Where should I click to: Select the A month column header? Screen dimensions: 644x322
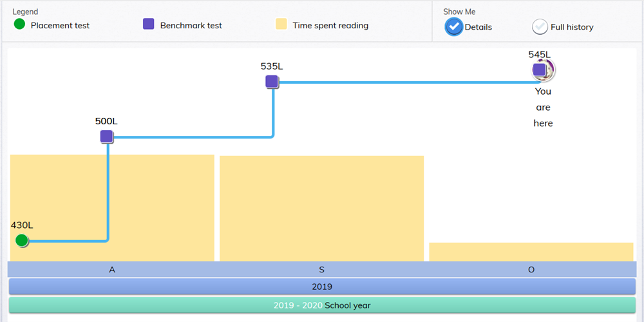click(x=112, y=270)
